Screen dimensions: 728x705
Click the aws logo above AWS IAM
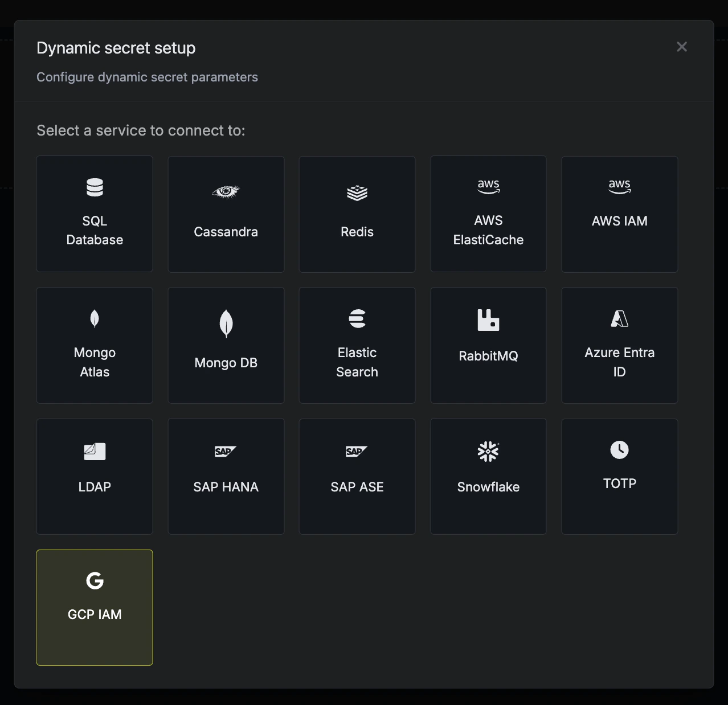[x=620, y=187]
